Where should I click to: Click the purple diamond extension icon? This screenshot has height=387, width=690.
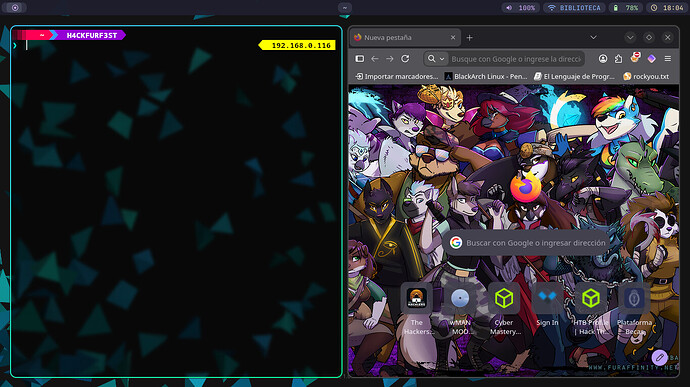pos(651,59)
